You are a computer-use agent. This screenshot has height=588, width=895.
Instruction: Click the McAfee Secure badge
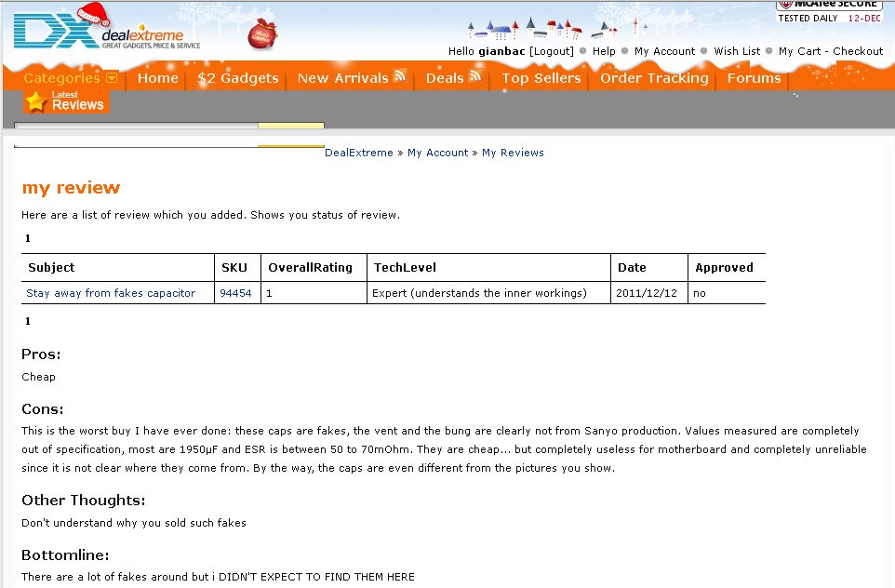[x=829, y=11]
